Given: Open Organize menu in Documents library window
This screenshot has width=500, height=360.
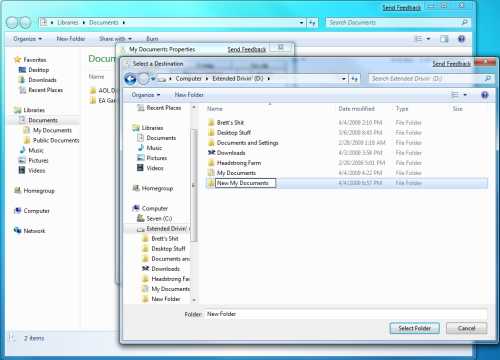Looking at the screenshot, I should click(x=27, y=39).
